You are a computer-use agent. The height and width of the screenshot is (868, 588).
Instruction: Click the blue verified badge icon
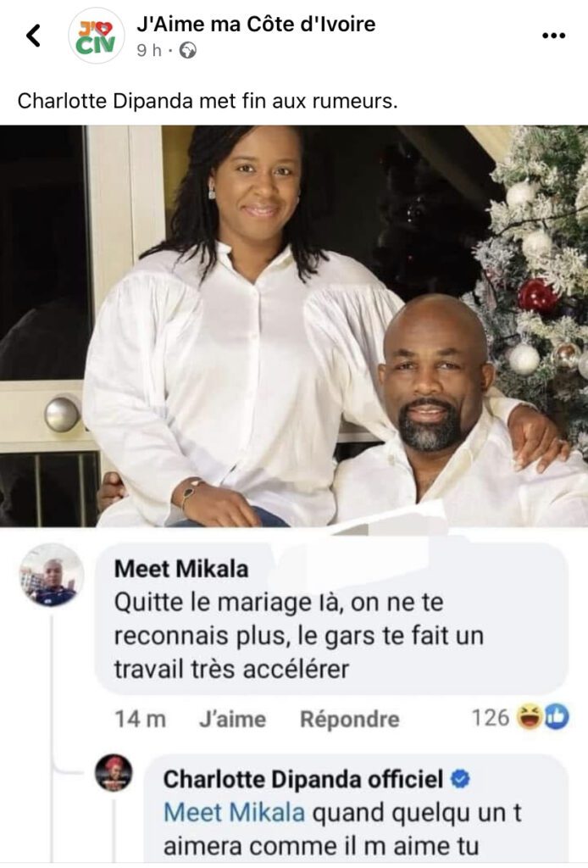(460, 779)
